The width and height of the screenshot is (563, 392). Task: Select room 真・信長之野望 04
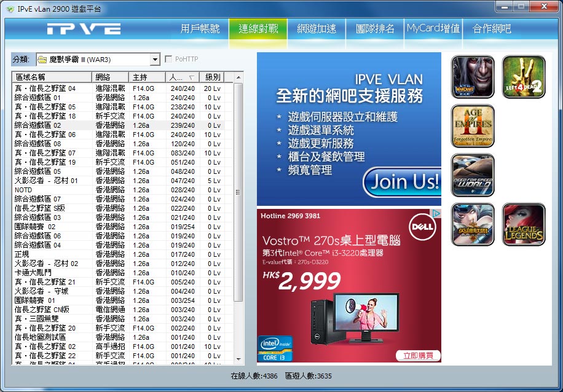point(118,88)
